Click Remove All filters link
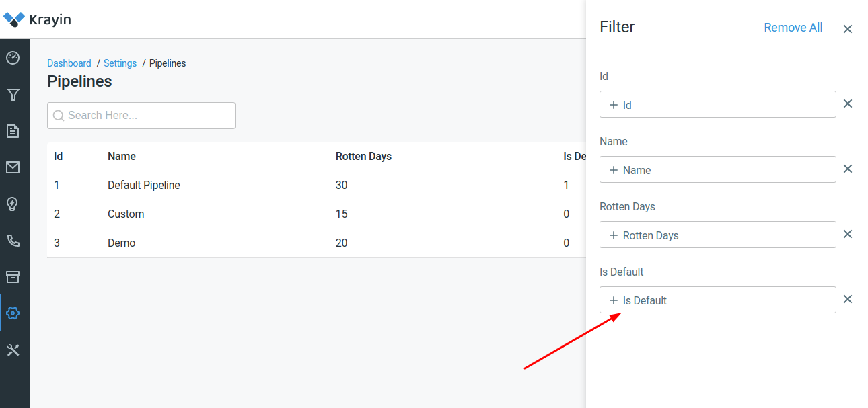This screenshot has width=868, height=408. pos(793,27)
